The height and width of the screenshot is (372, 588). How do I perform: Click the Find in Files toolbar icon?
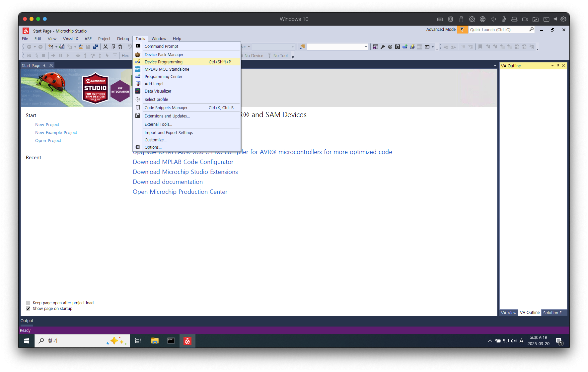302,47
